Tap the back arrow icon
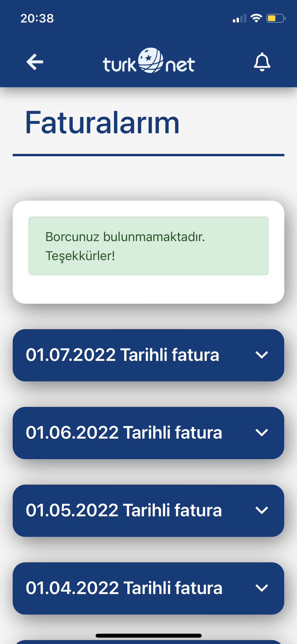The height and width of the screenshot is (644, 297). [x=35, y=62]
